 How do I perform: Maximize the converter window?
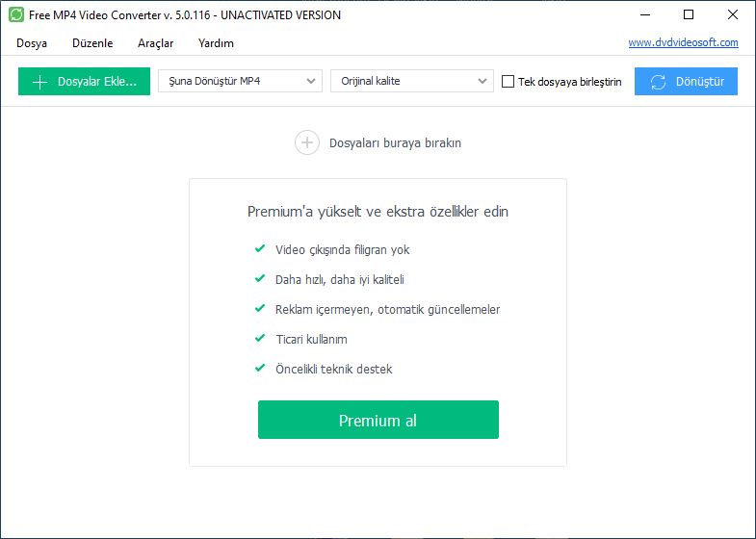pos(689,15)
